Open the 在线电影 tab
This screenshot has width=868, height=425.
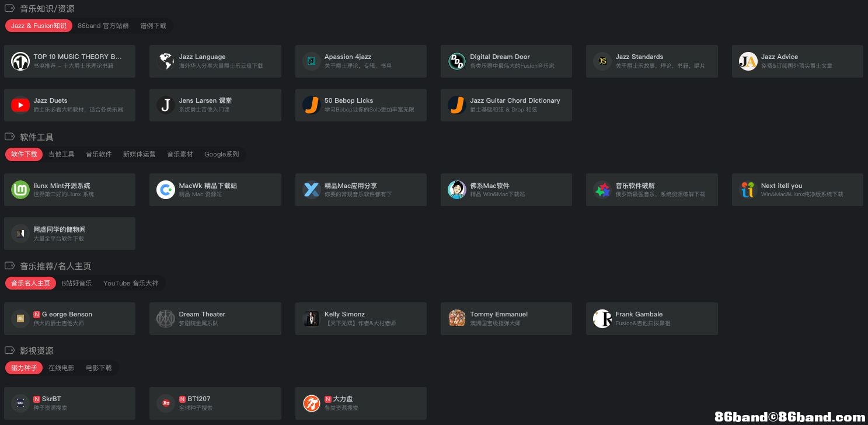pyautogui.click(x=61, y=368)
